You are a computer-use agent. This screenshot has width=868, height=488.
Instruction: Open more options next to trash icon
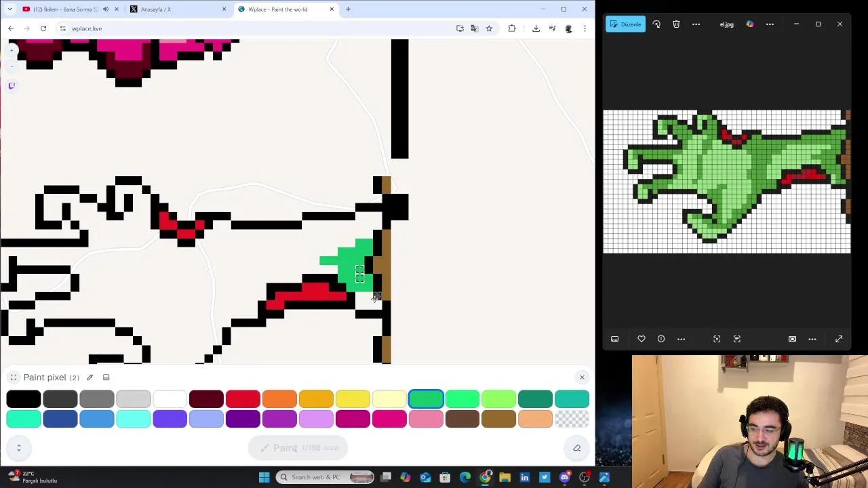click(x=696, y=24)
